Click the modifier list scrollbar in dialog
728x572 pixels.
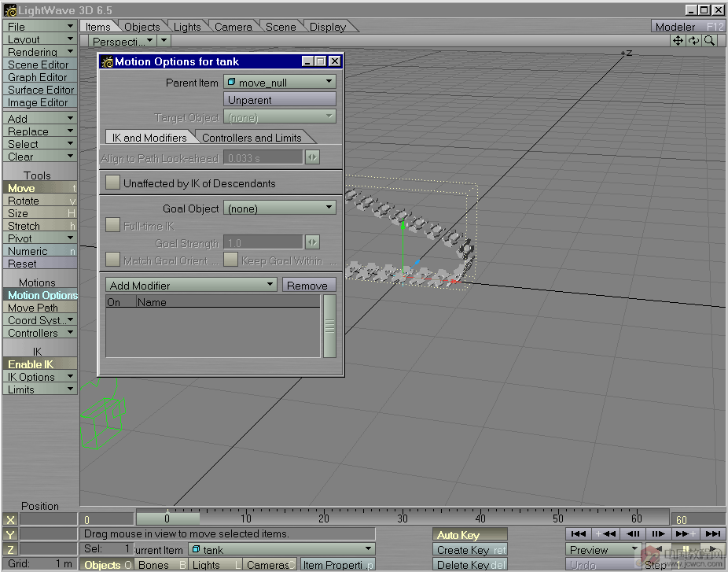[329, 326]
